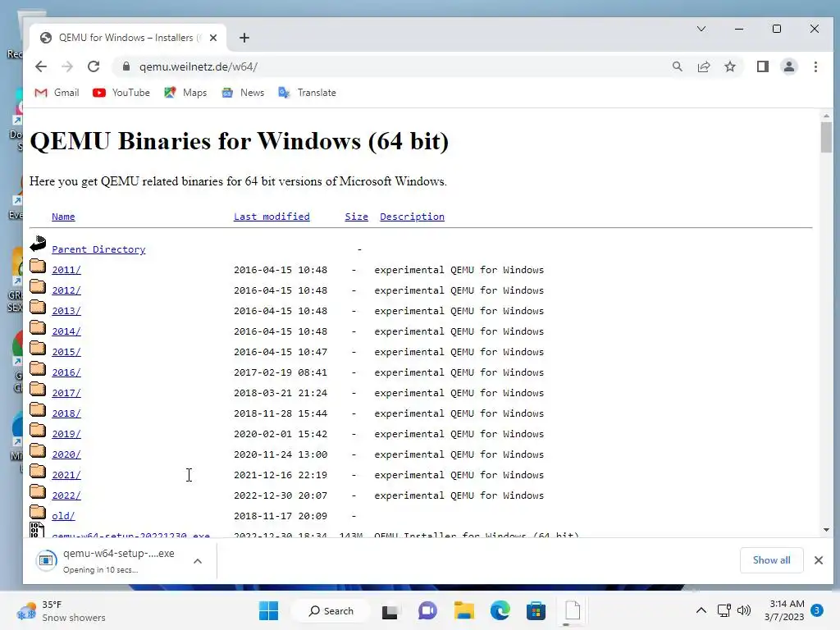This screenshot has height=630, width=840.
Task: Open the Chat app in the taskbar
Action: point(427,610)
